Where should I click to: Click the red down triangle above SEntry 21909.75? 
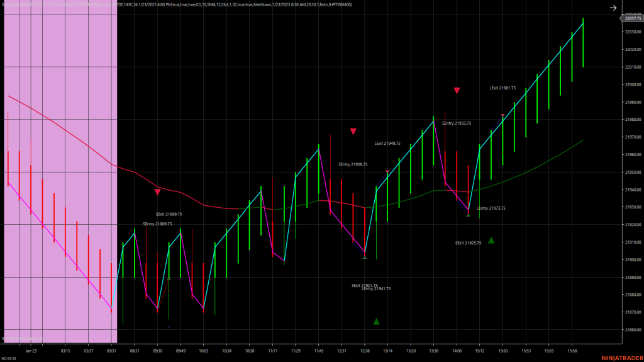tap(353, 132)
